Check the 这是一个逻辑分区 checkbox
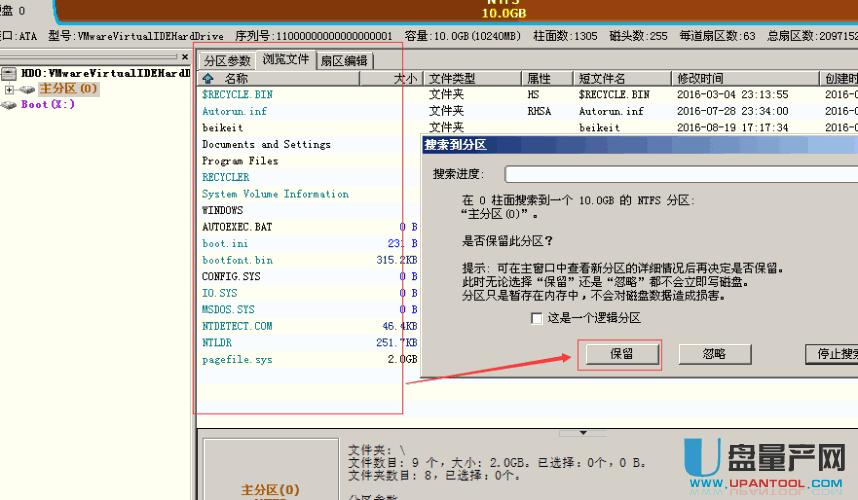Image resolution: width=858 pixels, height=500 pixels. tap(537, 318)
